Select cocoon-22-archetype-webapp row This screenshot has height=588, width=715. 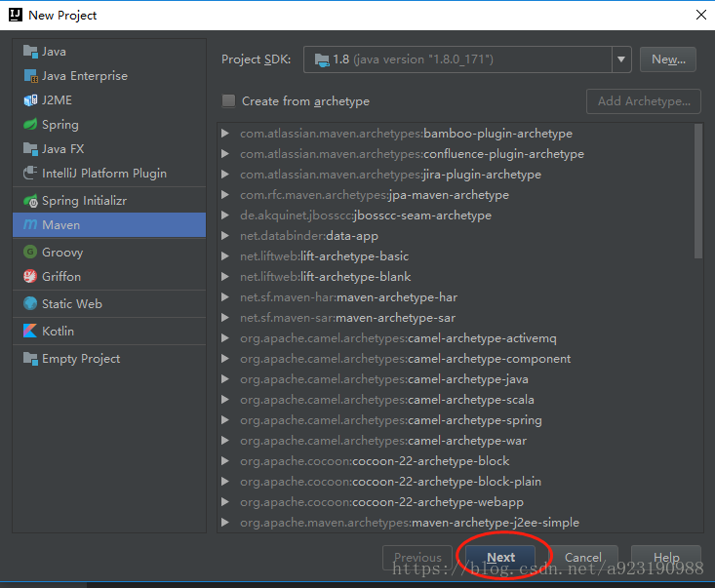click(381, 502)
